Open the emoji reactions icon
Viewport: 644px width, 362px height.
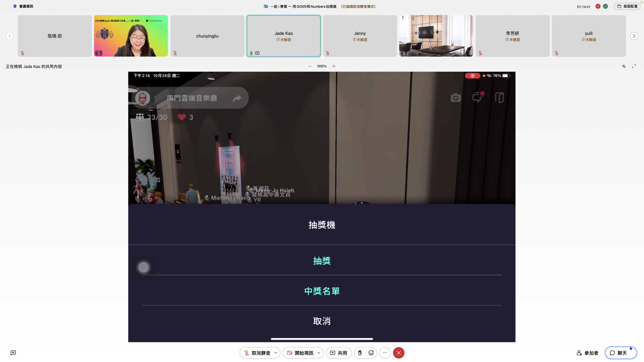(371, 353)
